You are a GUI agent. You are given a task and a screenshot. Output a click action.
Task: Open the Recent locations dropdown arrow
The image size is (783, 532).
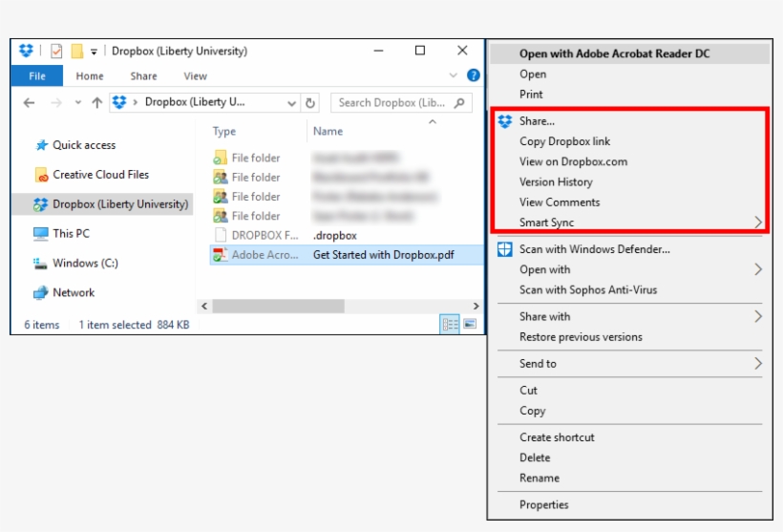[x=78, y=103]
